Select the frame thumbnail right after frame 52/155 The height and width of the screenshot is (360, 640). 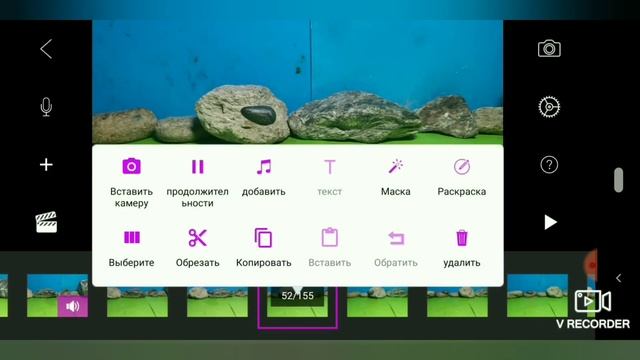[377, 302]
